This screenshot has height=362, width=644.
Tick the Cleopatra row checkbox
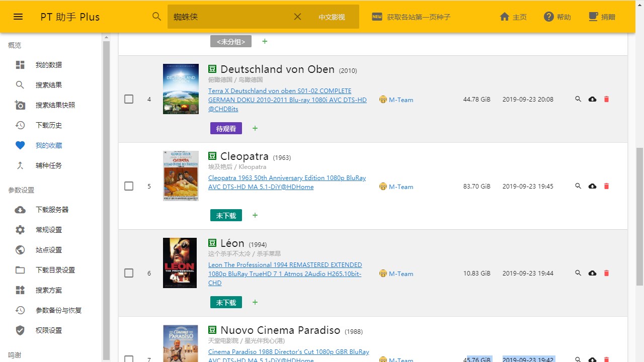129,186
